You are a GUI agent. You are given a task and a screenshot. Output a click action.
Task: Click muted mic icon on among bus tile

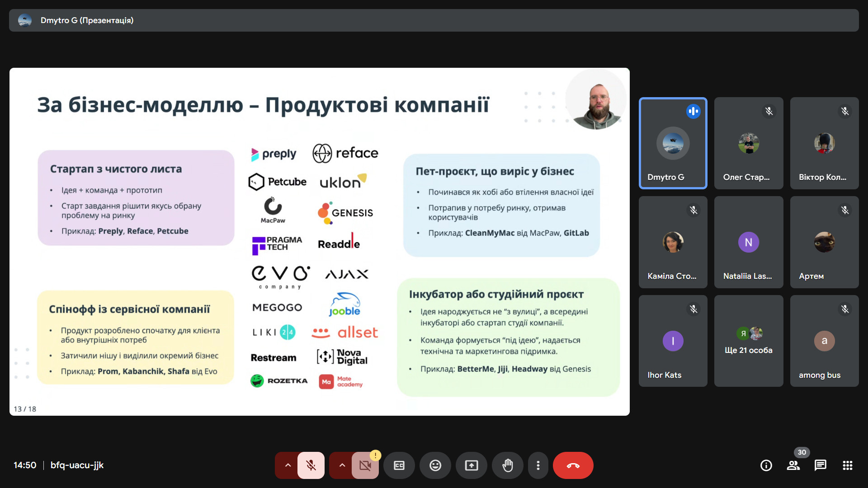pyautogui.click(x=845, y=309)
